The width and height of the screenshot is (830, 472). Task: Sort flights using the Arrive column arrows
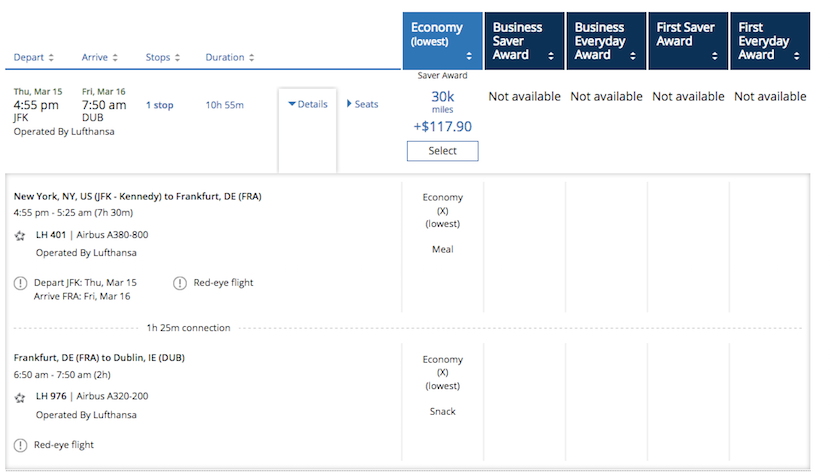coord(115,58)
